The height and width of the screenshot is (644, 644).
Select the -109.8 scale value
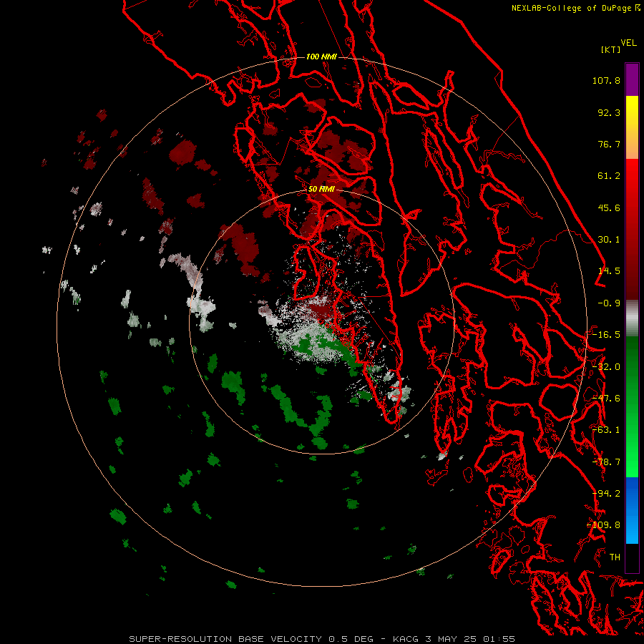coord(603,525)
